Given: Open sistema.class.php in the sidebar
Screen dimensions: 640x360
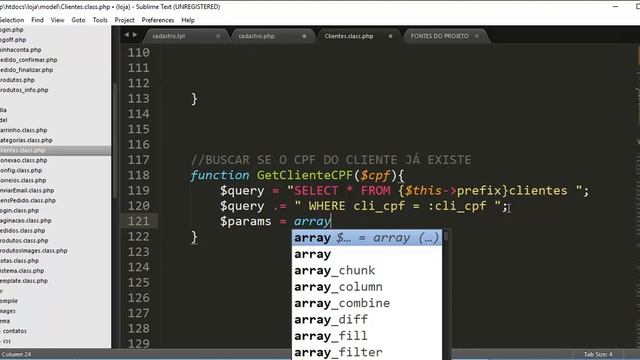Looking at the screenshot, I should pos(22,271).
